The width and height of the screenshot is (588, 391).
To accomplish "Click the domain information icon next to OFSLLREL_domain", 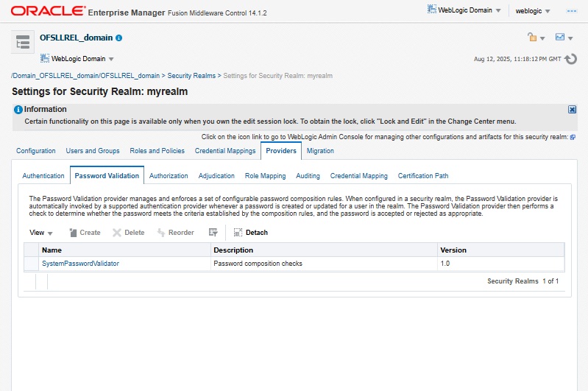I will 119,38.
